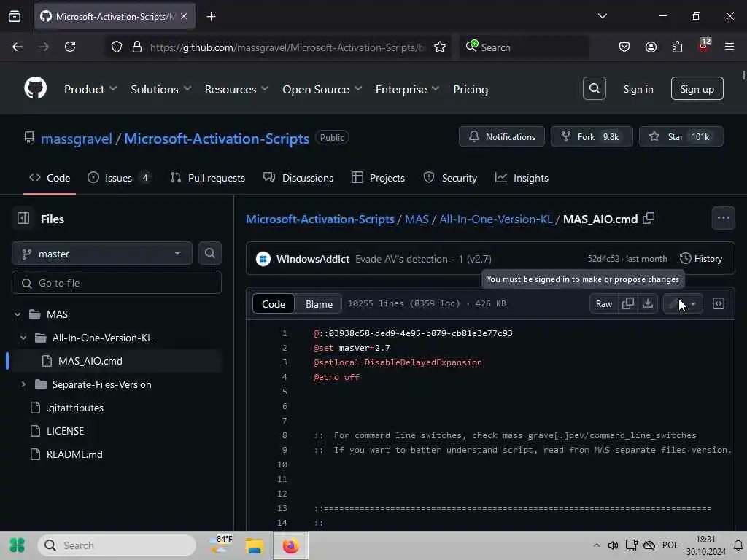This screenshot has width=747, height=560.
Task: Open Firefox View icon in tab bar
Action: pyautogui.click(x=15, y=17)
